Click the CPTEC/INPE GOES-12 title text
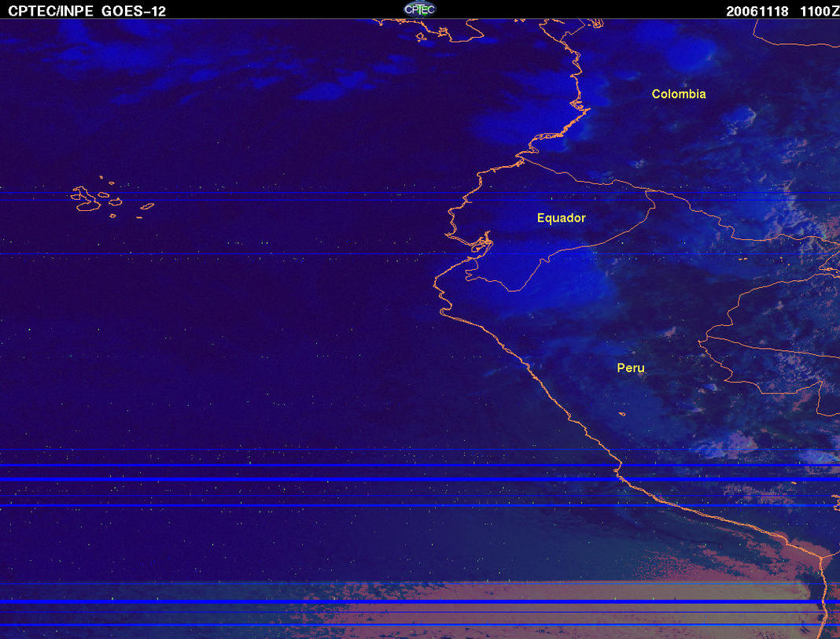 [87, 11]
